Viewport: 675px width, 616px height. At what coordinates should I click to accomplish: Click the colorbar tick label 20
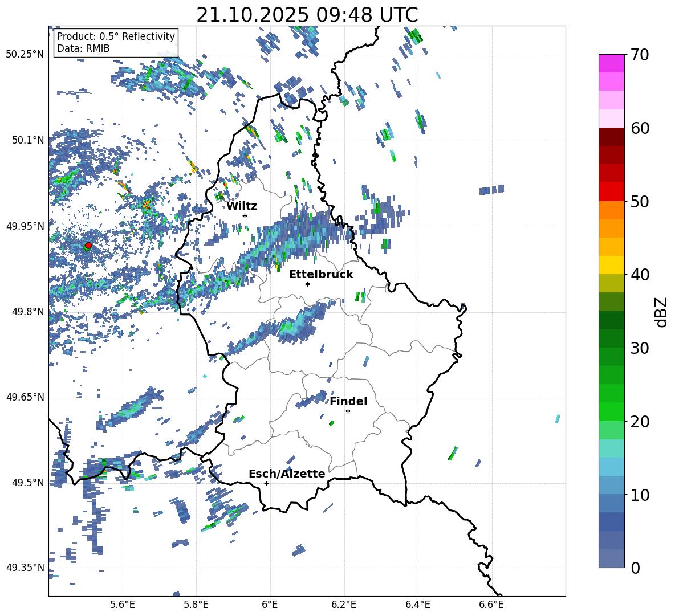(x=640, y=422)
